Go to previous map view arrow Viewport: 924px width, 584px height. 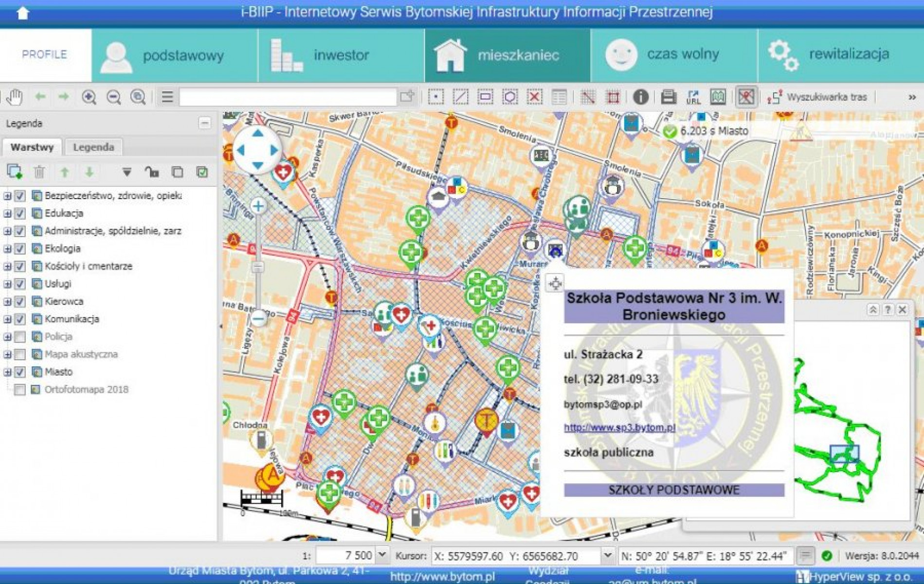coord(40,97)
